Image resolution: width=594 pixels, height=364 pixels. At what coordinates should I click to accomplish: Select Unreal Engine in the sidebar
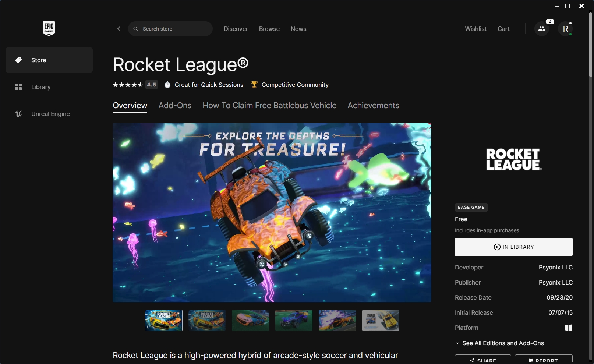click(49, 114)
